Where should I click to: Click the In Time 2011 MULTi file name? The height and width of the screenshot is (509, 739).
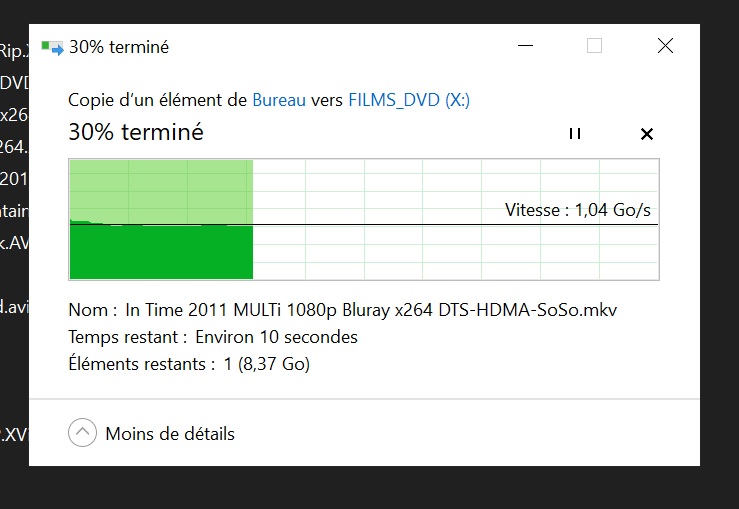tap(371, 310)
